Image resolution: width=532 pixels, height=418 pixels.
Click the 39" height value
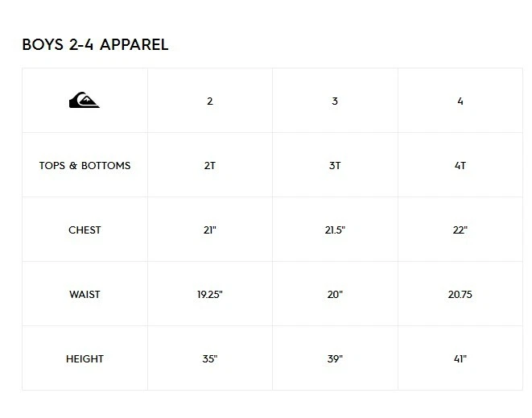tap(335, 359)
